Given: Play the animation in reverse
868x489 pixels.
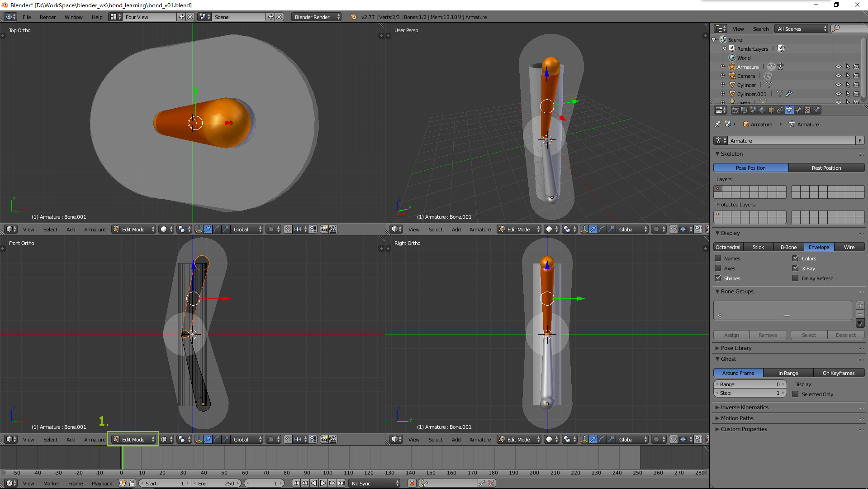Looking at the screenshot, I should pos(314,483).
